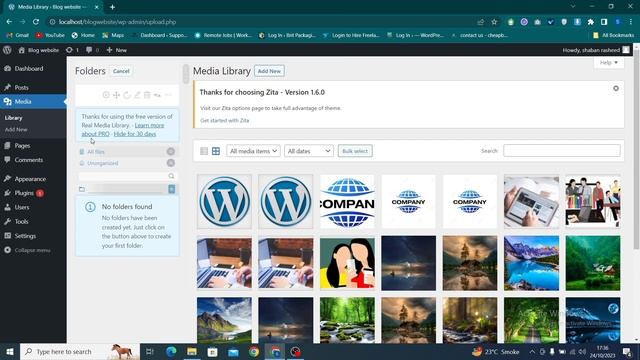The height and width of the screenshot is (360, 640).
Task: Click the media Search field
Action: [x=562, y=151]
